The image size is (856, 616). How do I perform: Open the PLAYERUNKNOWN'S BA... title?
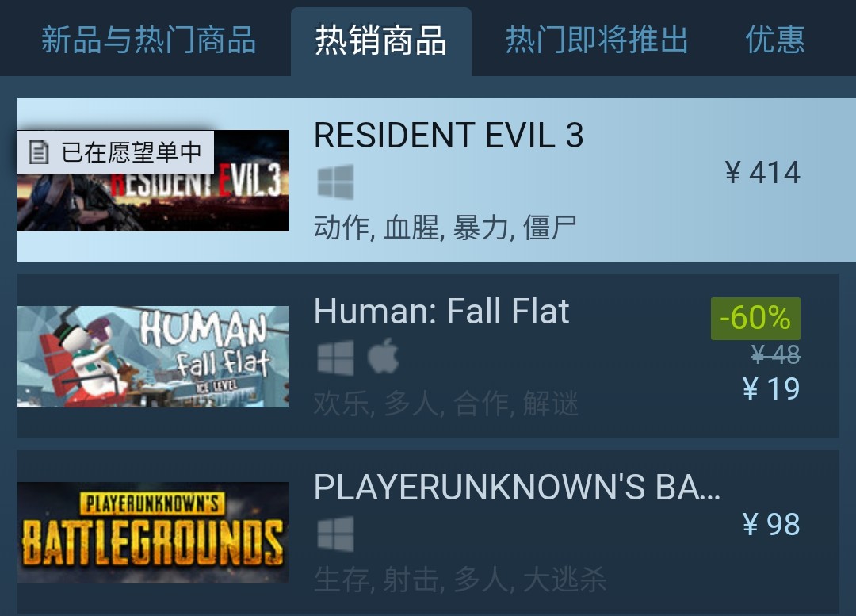click(x=517, y=487)
